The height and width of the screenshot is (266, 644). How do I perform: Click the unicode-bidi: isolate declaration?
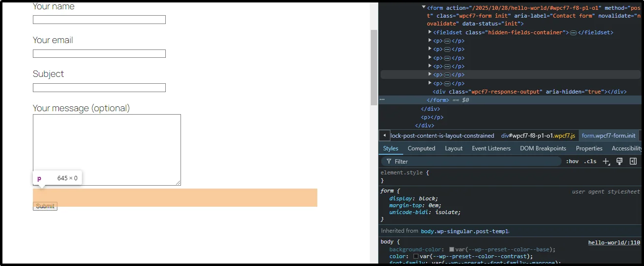tap(425, 212)
